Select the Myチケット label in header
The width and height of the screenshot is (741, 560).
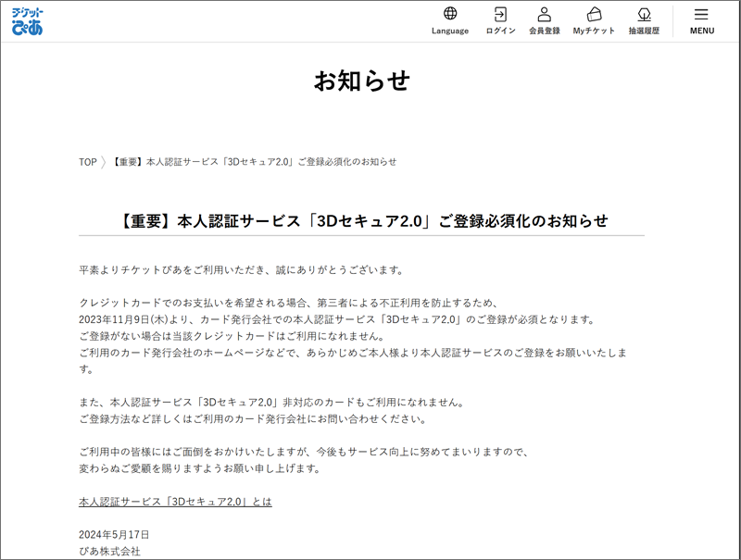coord(594,31)
